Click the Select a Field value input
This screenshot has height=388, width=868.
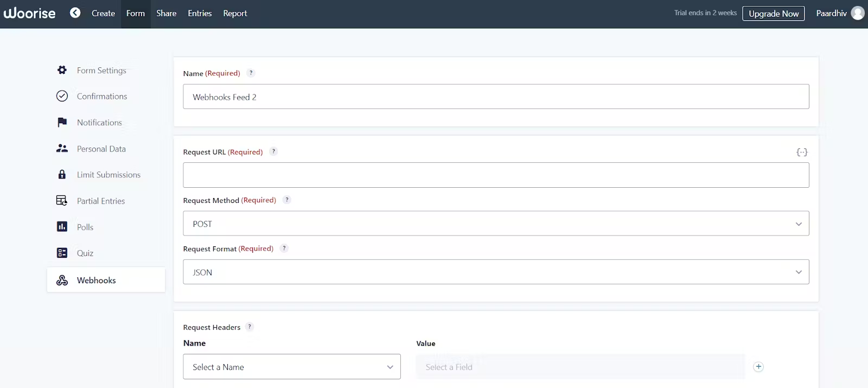[580, 367]
